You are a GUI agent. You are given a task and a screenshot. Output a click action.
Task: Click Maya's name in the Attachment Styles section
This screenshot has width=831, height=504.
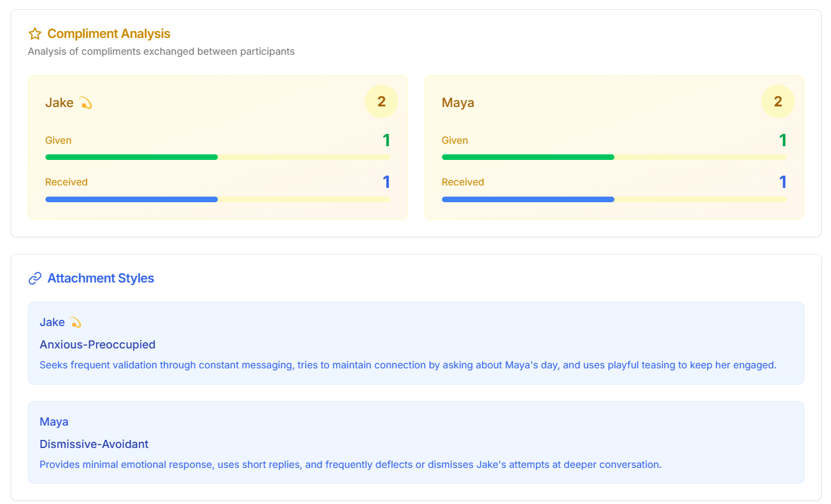pyautogui.click(x=54, y=422)
